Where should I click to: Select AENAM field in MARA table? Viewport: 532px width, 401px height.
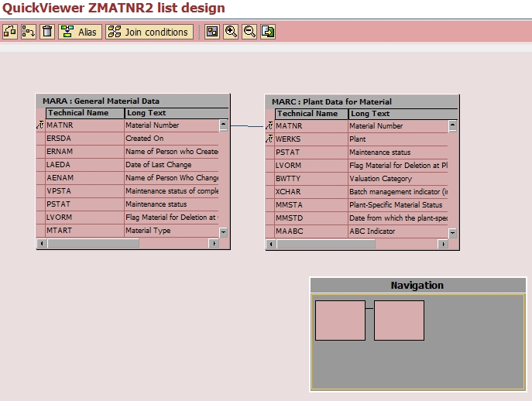point(85,178)
